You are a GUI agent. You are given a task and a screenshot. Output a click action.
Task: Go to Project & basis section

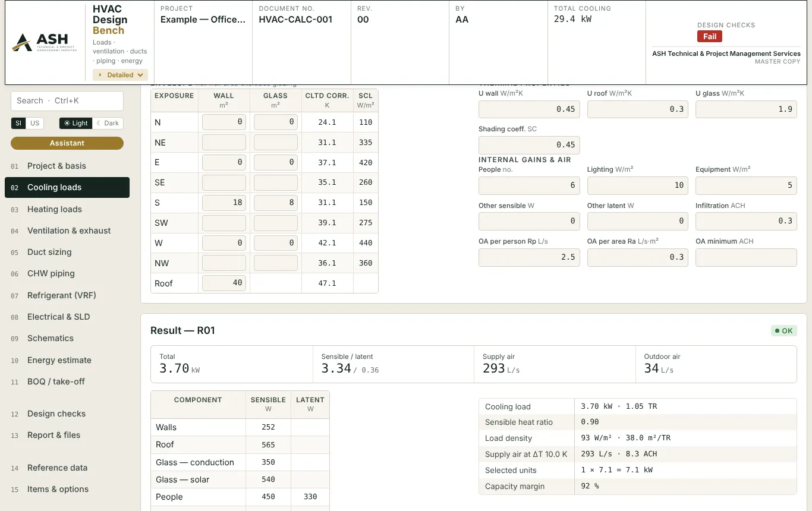(67, 166)
